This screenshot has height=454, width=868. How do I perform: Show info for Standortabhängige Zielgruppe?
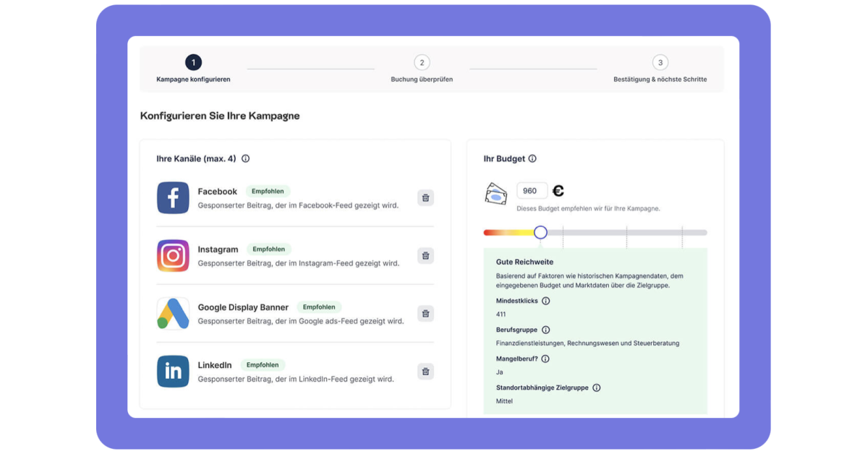[596, 387]
